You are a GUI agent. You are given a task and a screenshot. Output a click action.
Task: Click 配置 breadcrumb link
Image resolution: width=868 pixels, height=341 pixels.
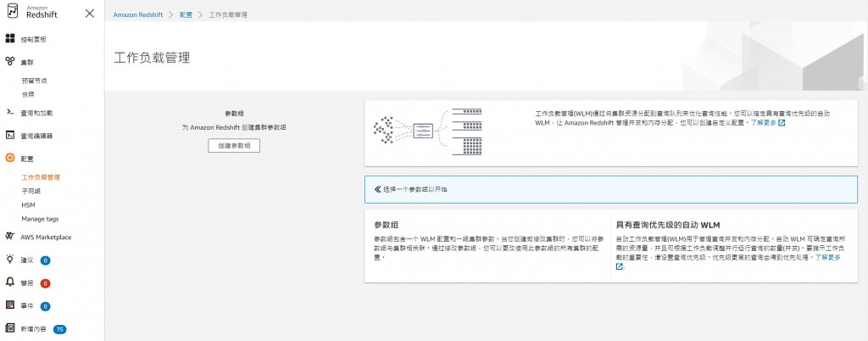[x=186, y=15]
